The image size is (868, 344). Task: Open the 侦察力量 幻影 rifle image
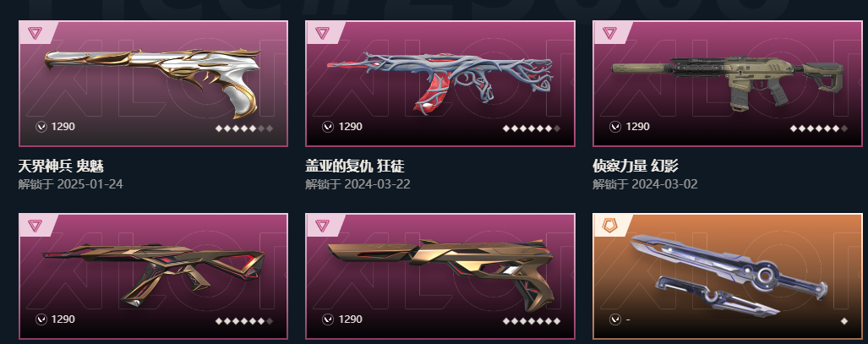728,80
